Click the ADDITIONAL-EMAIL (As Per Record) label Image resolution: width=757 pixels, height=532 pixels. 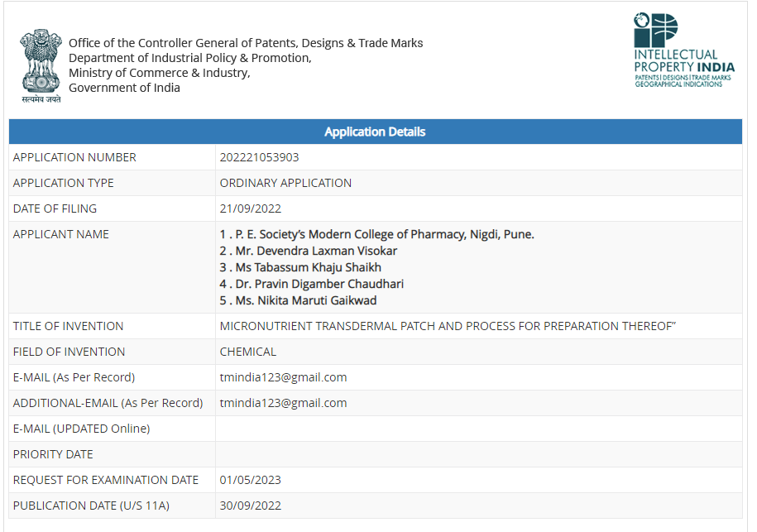[x=108, y=403]
